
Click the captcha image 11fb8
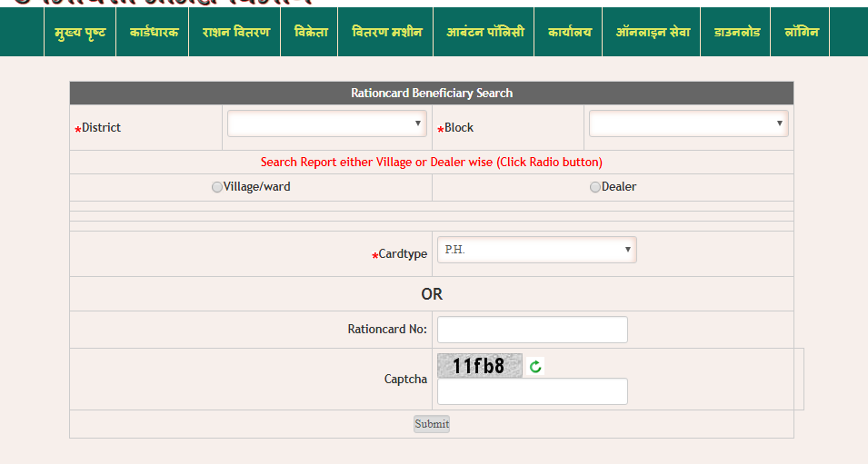(480, 366)
